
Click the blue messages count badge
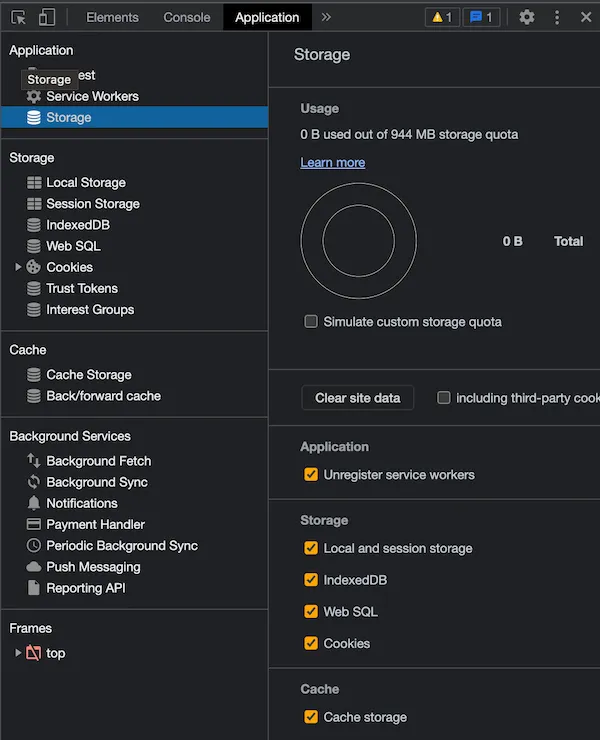[x=481, y=17]
